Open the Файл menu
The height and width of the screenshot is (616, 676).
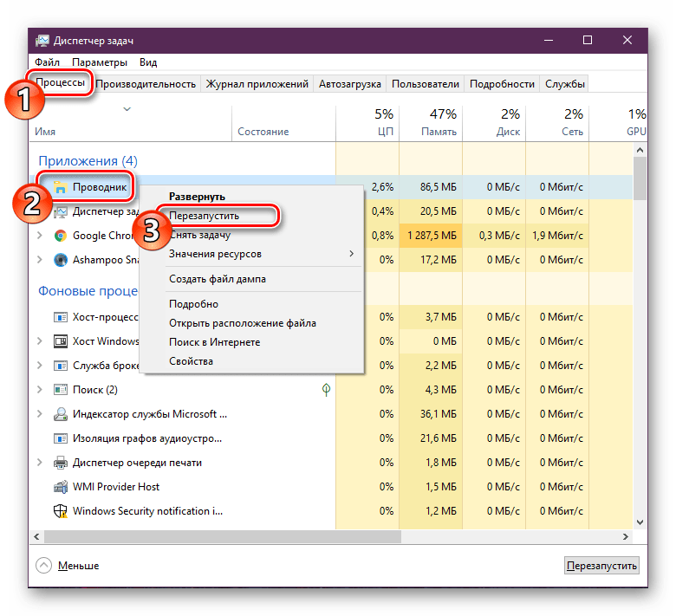[47, 62]
